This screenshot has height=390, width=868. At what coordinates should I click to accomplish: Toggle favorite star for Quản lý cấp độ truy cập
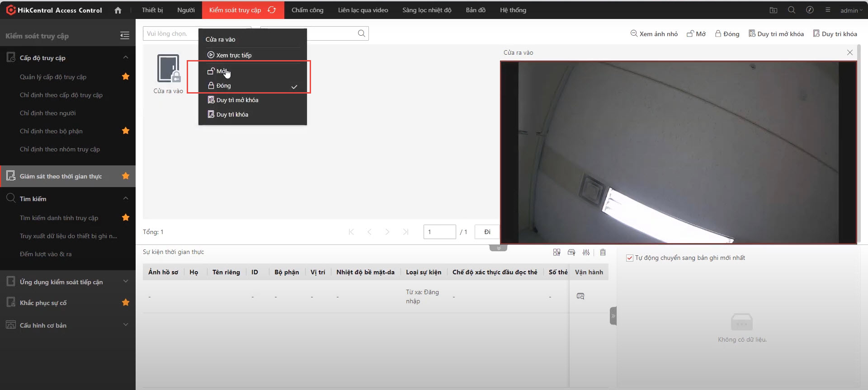[126, 77]
